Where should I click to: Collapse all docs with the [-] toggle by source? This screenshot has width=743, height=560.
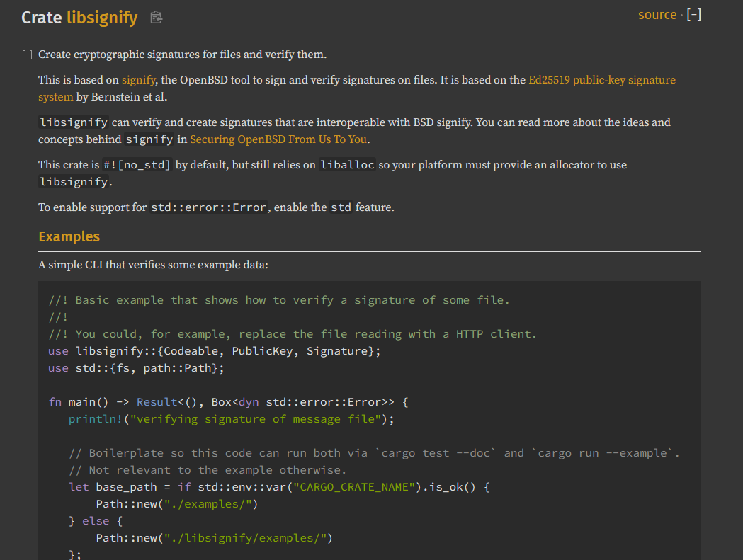tap(693, 15)
